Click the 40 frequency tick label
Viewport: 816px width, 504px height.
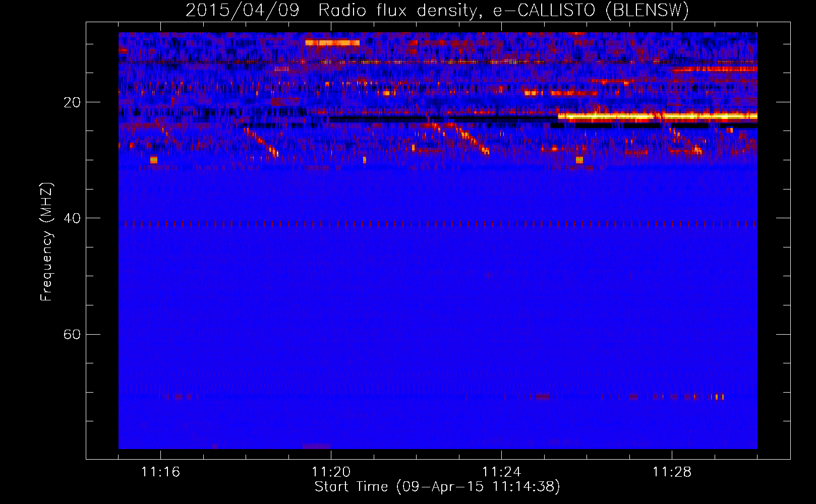72,218
